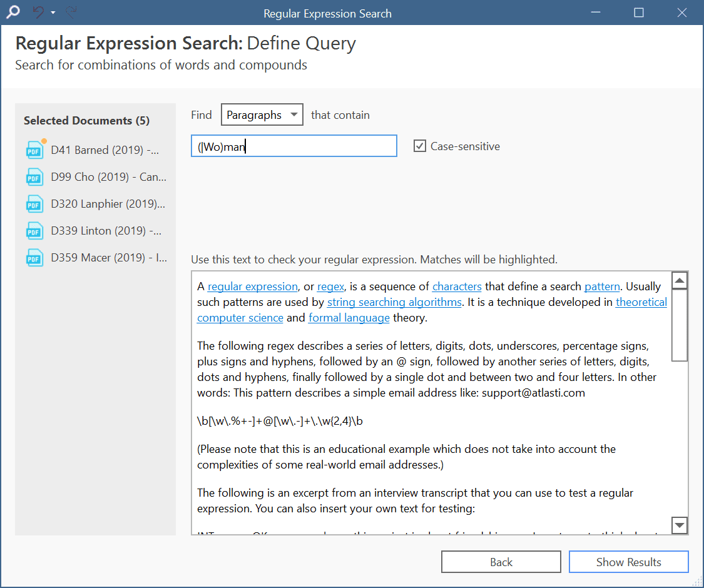The image size is (704, 588).
Task: Click PDF icon of D320 Lanphier document
Action: [x=34, y=204]
